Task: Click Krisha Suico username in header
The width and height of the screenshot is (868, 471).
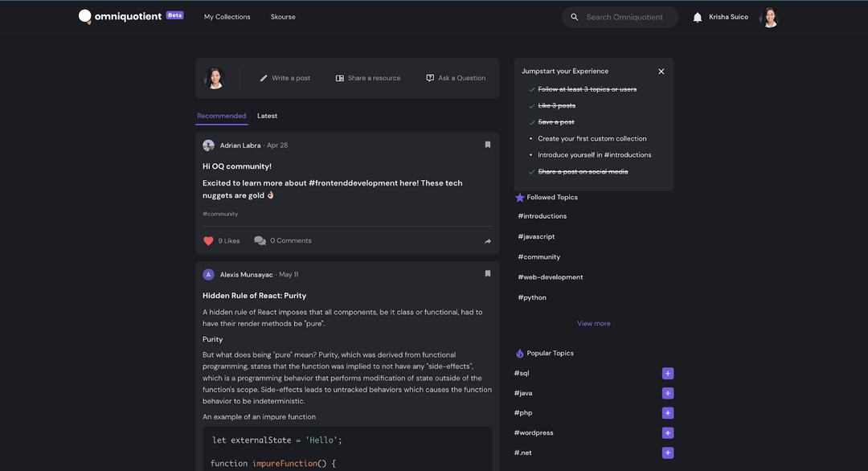Action: pyautogui.click(x=728, y=17)
